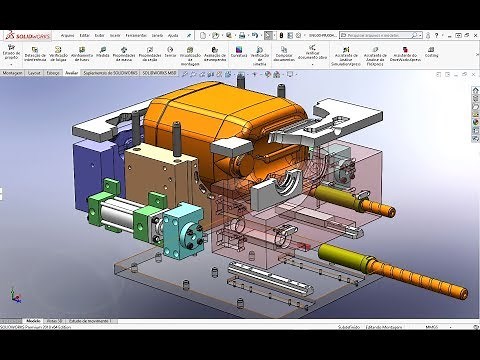Pin the menu bar with pushpin

tap(189, 35)
